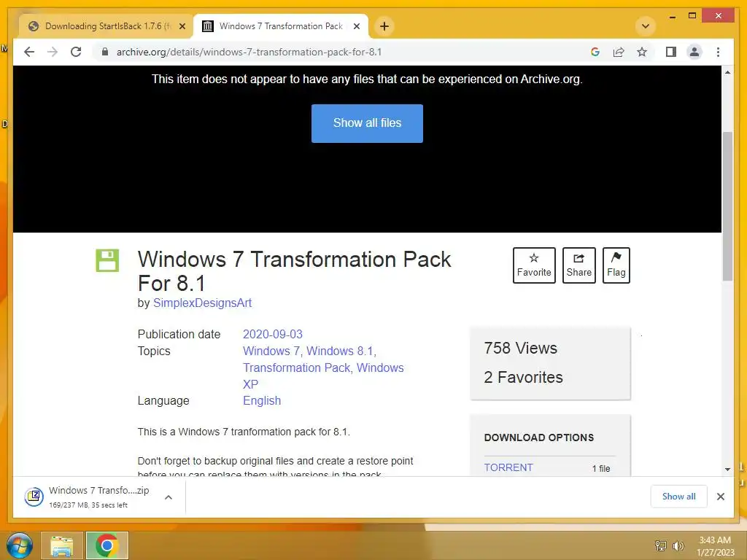This screenshot has height=560, width=747.
Task: Expand the tab search dropdown
Action: coord(646,26)
